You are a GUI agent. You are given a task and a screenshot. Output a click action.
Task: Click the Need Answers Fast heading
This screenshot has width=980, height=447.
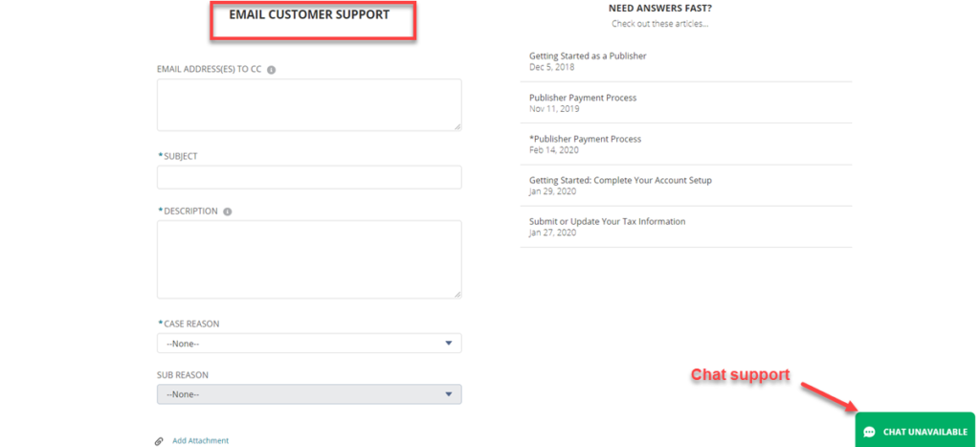click(659, 9)
